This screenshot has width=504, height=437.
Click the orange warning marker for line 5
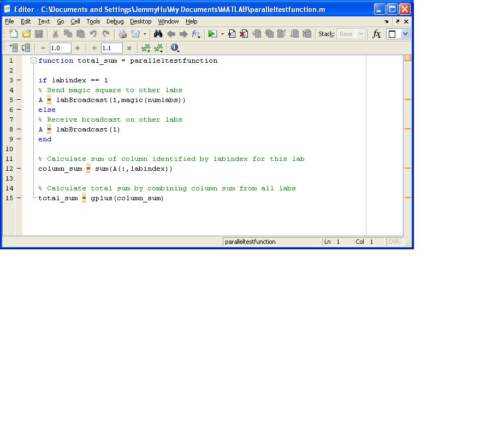(x=407, y=99)
